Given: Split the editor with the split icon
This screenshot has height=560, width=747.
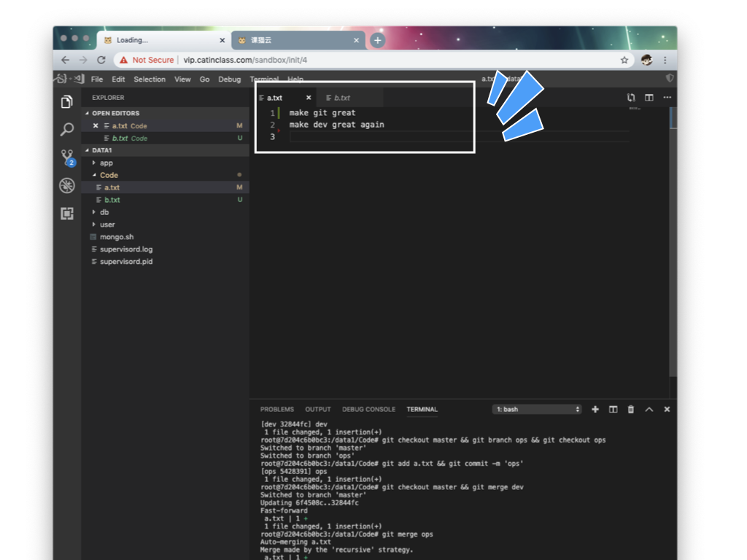Looking at the screenshot, I should [649, 98].
